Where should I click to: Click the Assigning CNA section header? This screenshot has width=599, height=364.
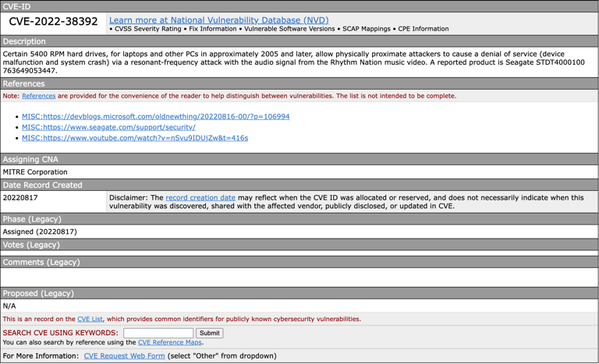(30, 159)
